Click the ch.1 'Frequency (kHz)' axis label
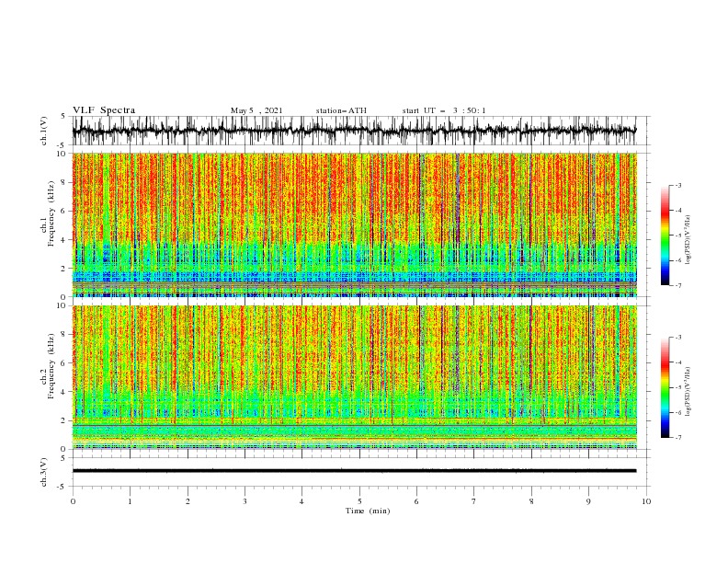Screen dimensions: 728x563 pyautogui.click(x=51, y=212)
